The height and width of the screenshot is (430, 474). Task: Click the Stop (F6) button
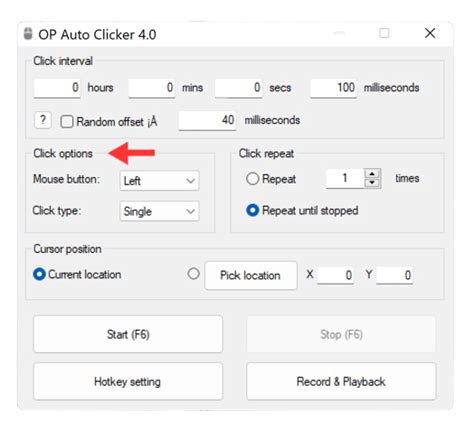pyautogui.click(x=341, y=334)
